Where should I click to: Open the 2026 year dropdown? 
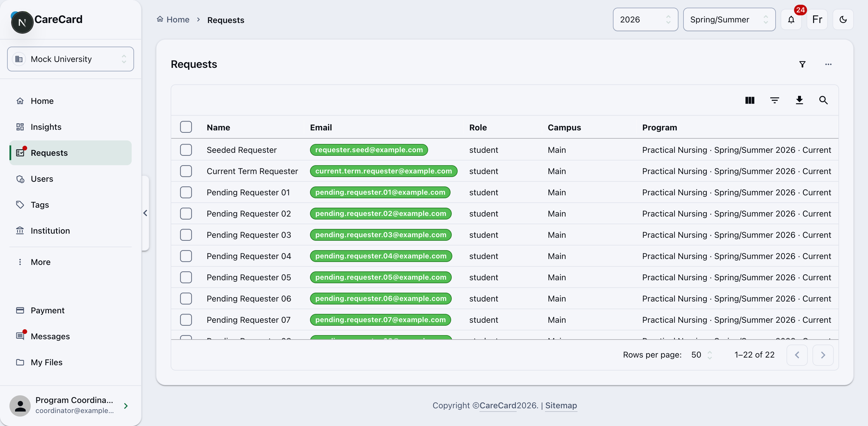pos(645,19)
